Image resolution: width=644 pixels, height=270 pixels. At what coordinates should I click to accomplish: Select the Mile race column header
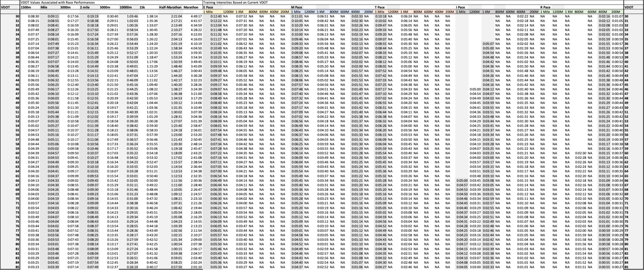[x=44, y=7]
